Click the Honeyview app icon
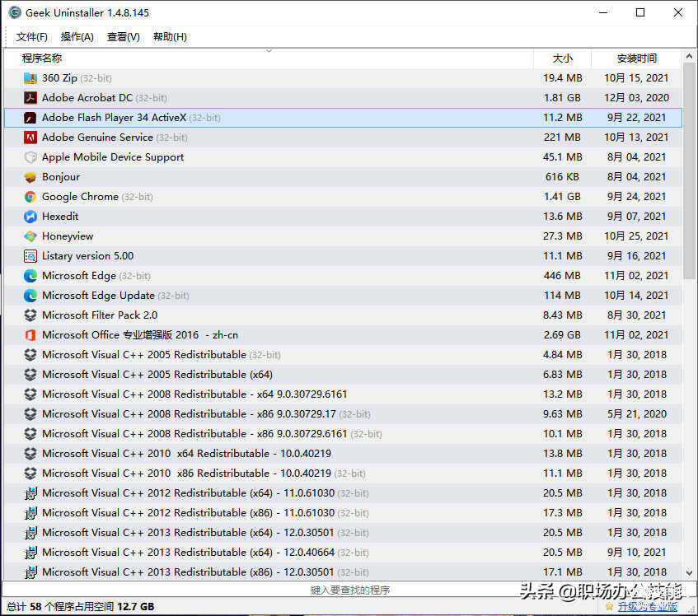698x616 pixels. pos(30,236)
